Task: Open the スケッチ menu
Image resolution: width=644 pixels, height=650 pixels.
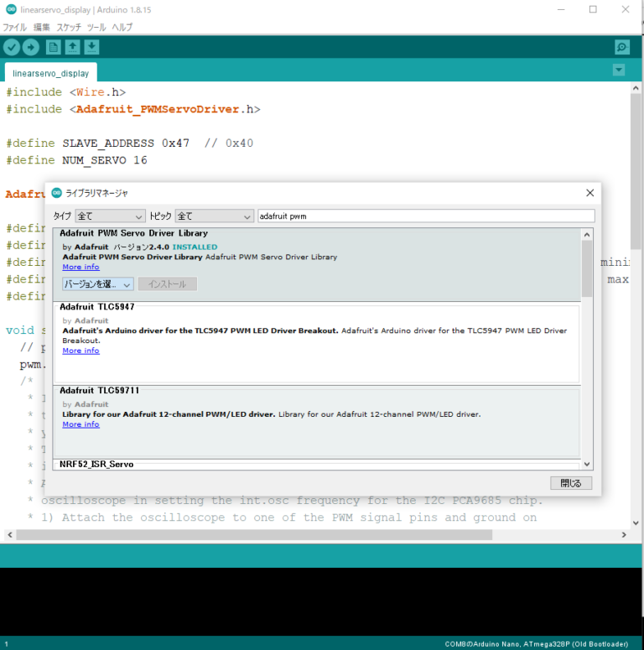Action: tap(68, 27)
